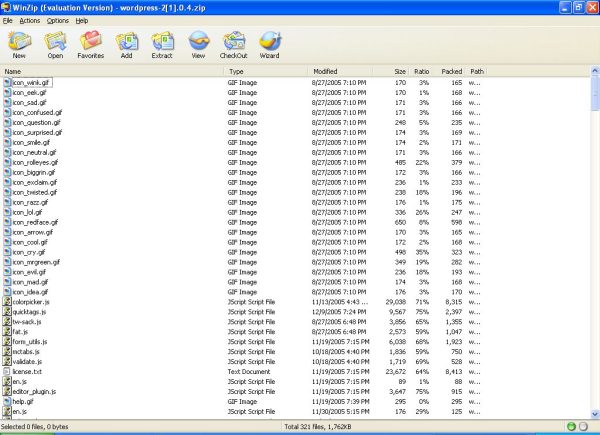Open the Help menu
Screen dimensions: 600x435
pyautogui.click(x=82, y=21)
